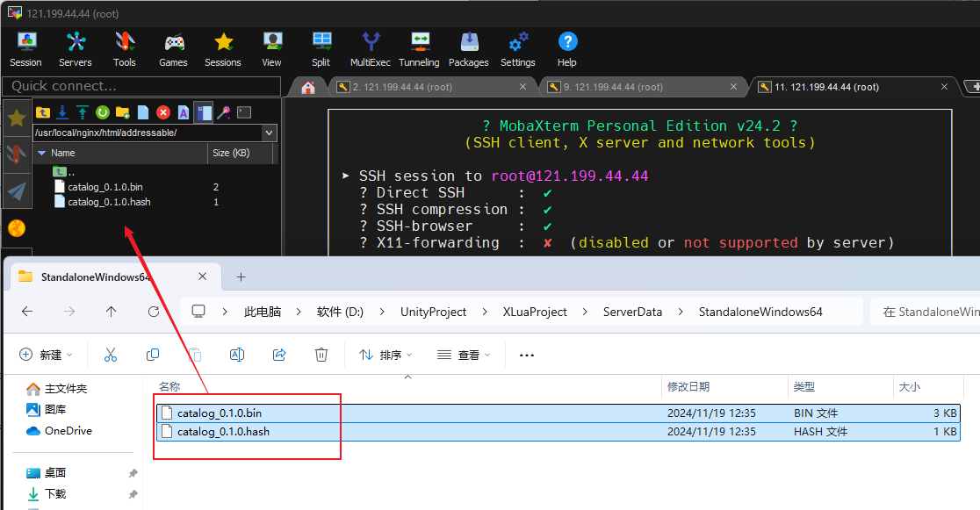
Task: Close the StandaloneWindows64 Explorer tab
Action: pyautogui.click(x=203, y=277)
